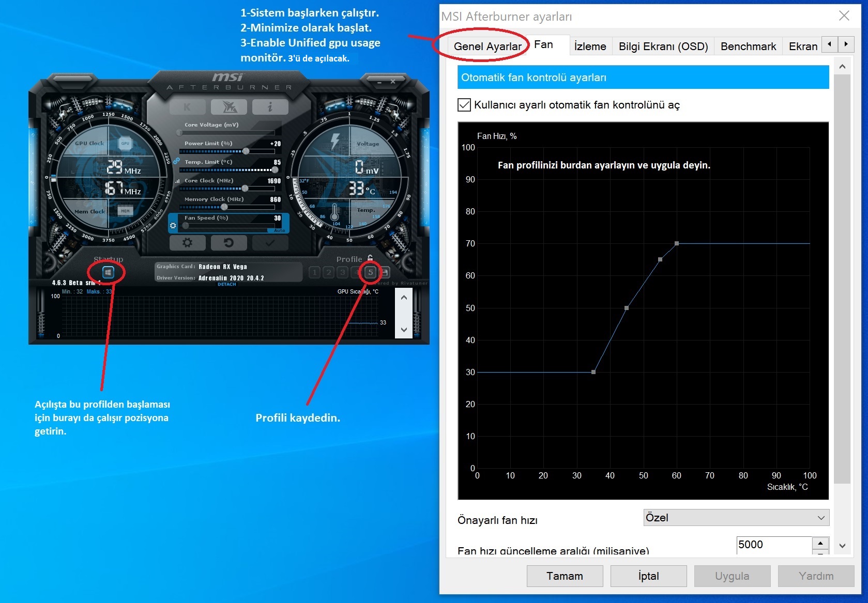The image size is (868, 603).
Task: Click the Memory Clock slider handle
Action: 224,207
